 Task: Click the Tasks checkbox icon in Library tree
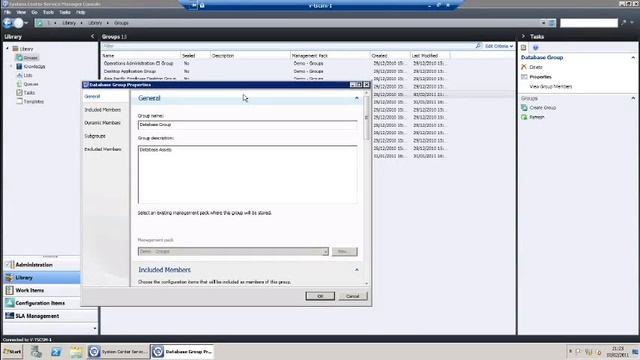[x=19, y=93]
